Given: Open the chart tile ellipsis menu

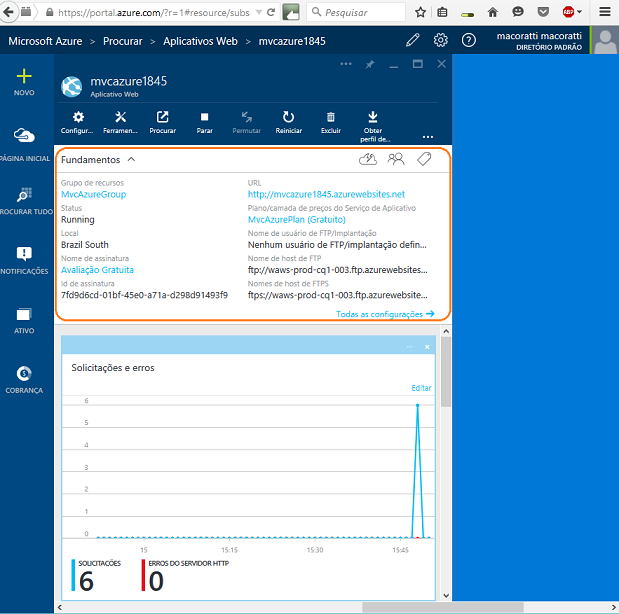Looking at the screenshot, I should click(409, 347).
